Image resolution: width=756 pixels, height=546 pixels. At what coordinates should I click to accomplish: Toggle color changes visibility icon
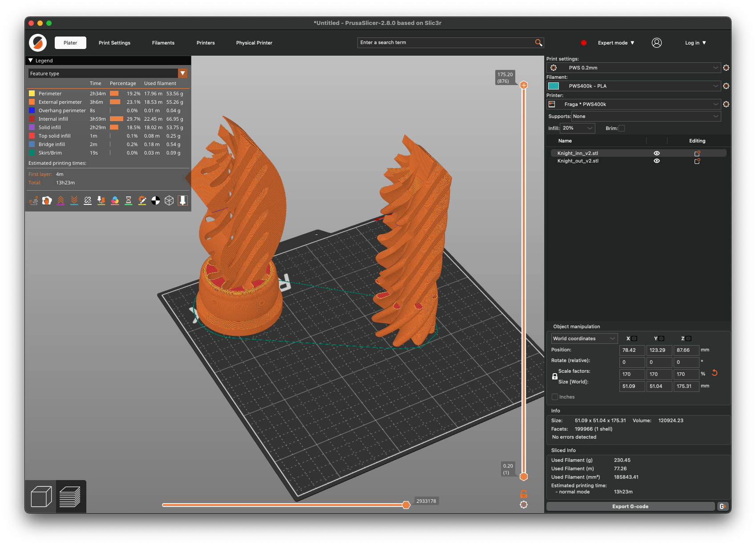(115, 201)
